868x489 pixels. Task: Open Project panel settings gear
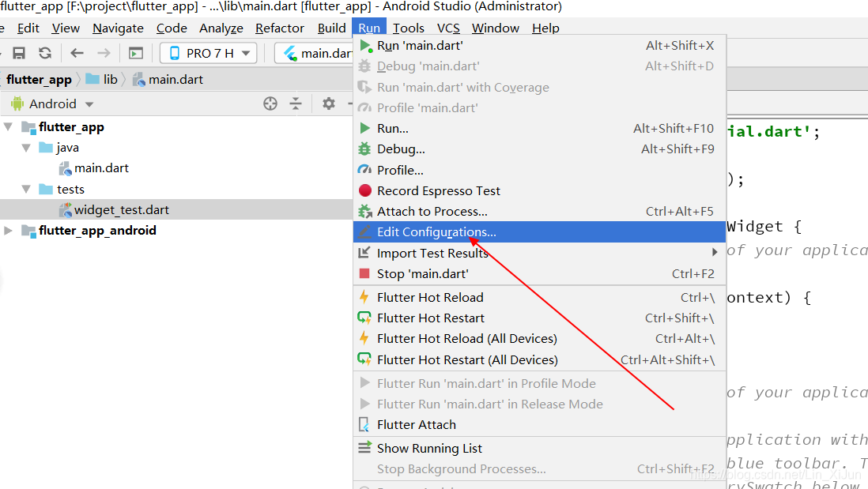(x=329, y=103)
